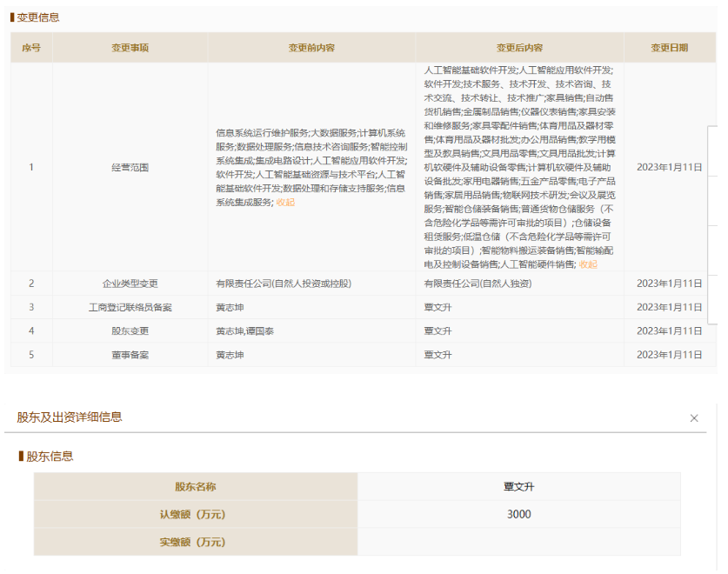The height and width of the screenshot is (574, 728).
Task: Click the 序号 column header
Action: click(31, 48)
